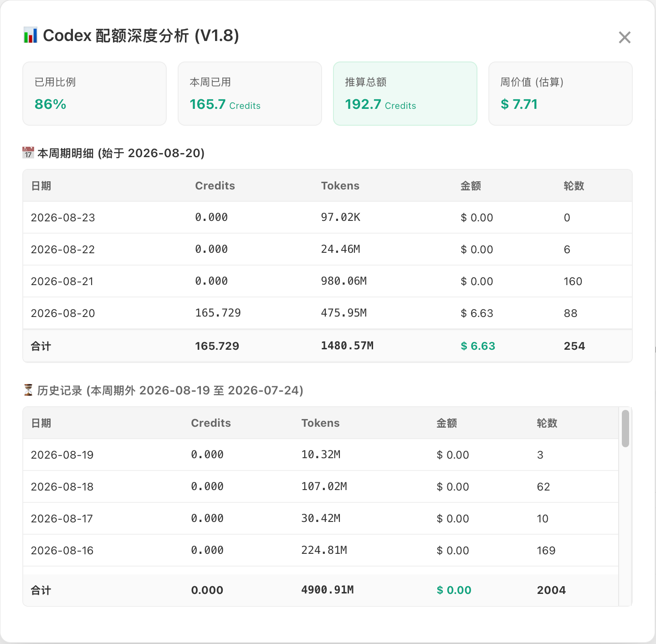Select the 周价值 $ 7.71 card

click(x=560, y=93)
